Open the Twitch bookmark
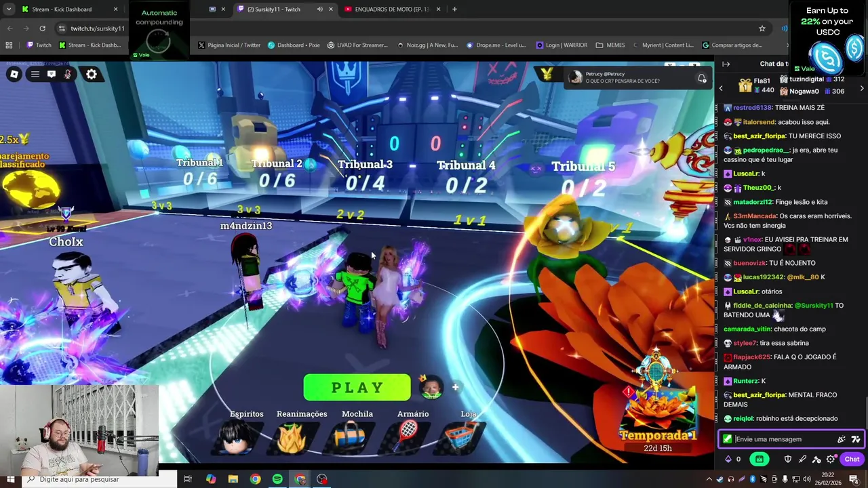The image size is (868, 488). coord(39,45)
